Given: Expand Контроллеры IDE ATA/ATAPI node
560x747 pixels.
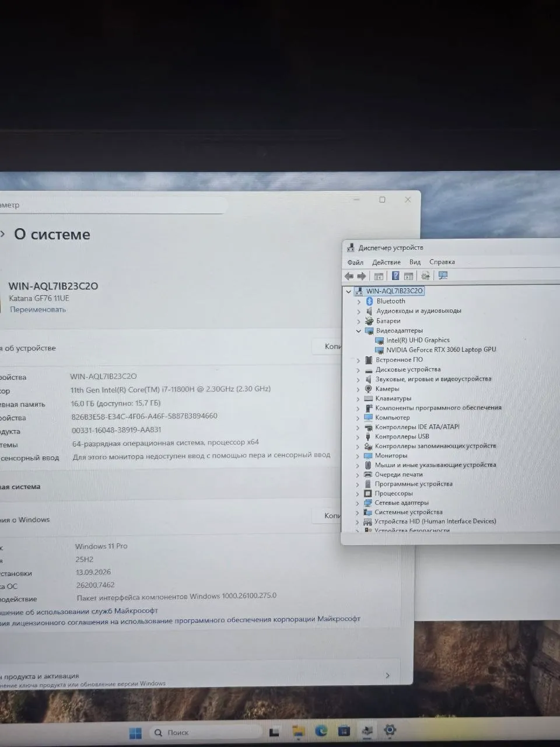Looking at the screenshot, I should pos(358,428).
